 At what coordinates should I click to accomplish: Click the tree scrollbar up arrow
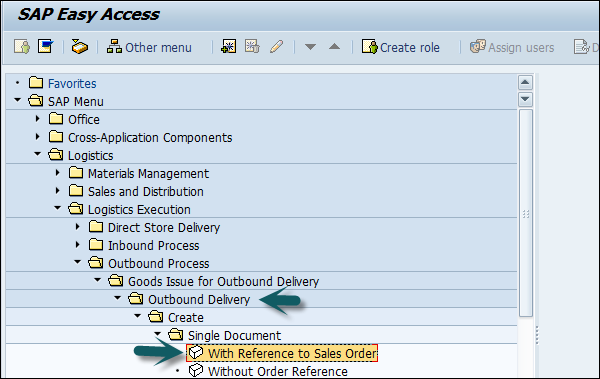[x=525, y=82]
